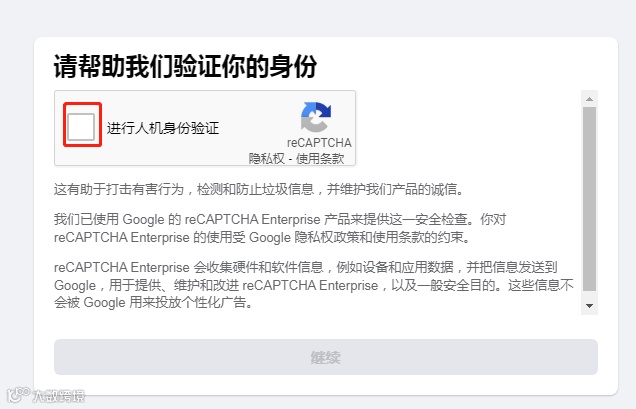Screen dimensions: 636x409
Task: Click the heading 请帮助我们验证你的身份
Action: point(185,66)
